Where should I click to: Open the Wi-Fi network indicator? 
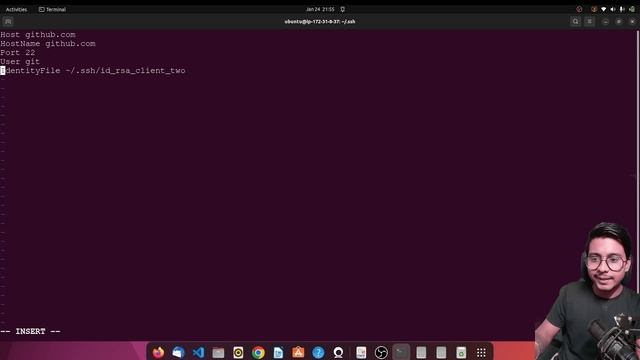(x=603, y=9)
